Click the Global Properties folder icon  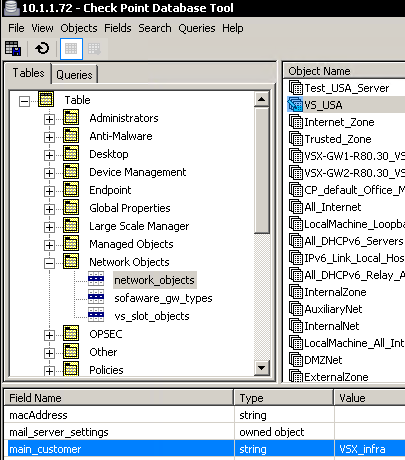pyautogui.click(x=71, y=208)
